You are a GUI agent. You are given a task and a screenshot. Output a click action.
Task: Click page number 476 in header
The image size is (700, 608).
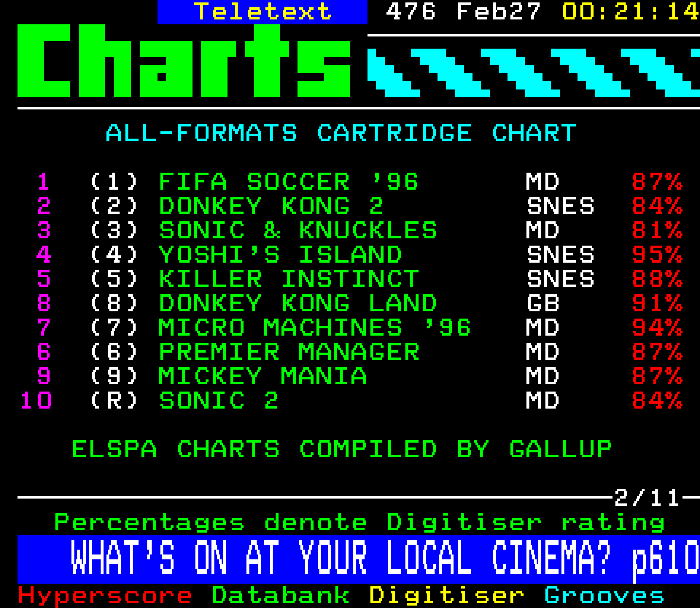(x=411, y=12)
